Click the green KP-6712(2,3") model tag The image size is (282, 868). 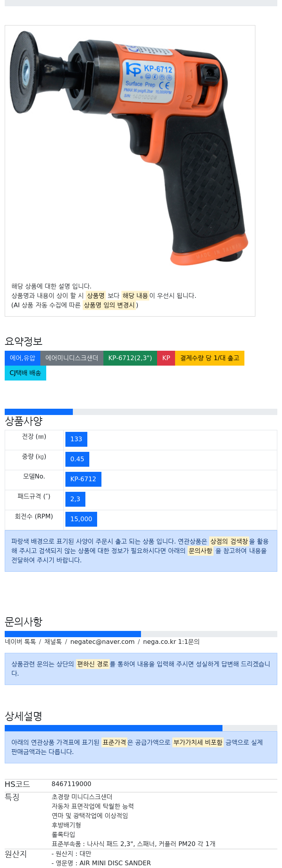(x=130, y=358)
